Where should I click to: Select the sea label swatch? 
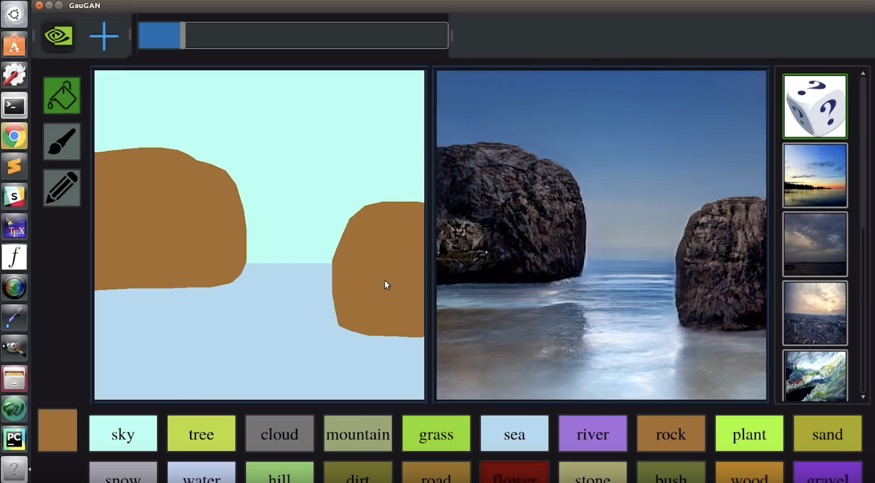coord(514,433)
